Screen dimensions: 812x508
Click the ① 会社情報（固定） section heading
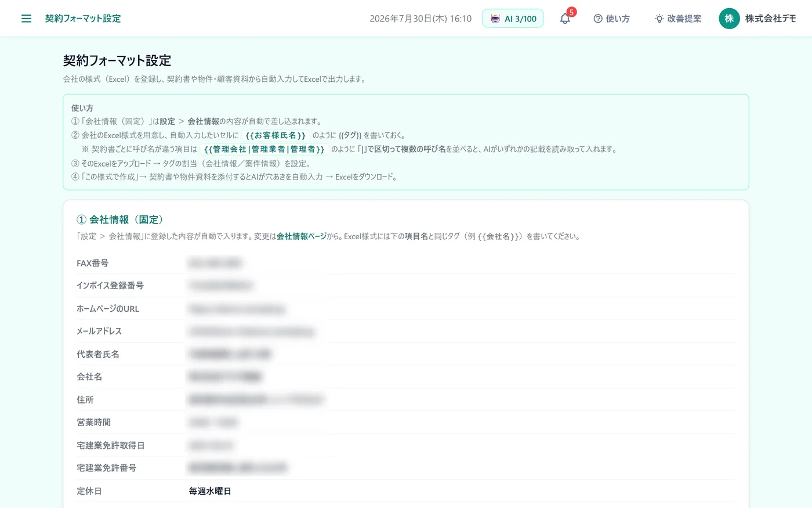tap(121, 219)
